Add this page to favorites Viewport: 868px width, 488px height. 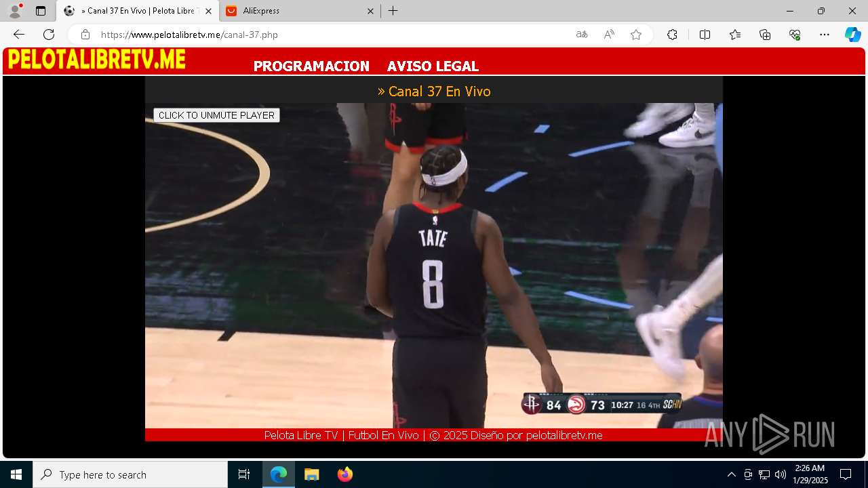[x=636, y=35]
